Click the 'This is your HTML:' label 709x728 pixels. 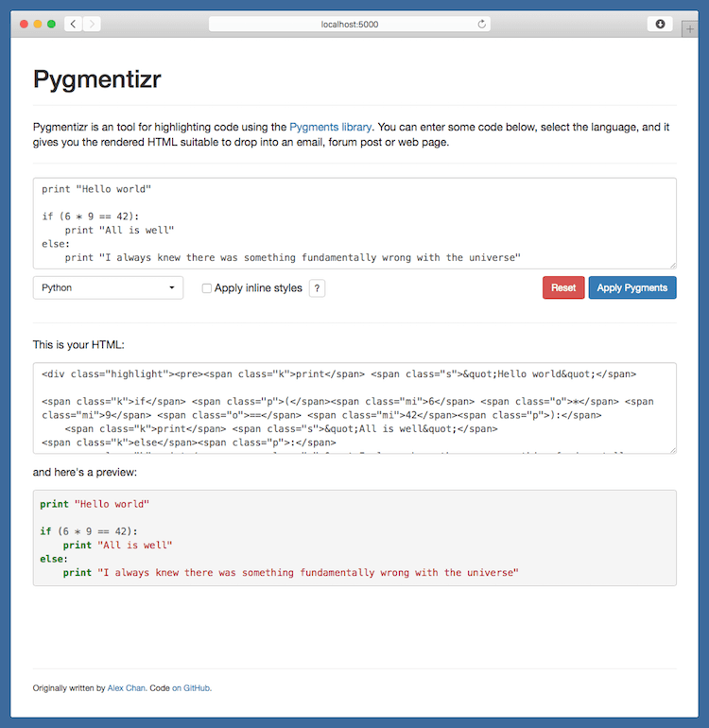[x=78, y=344]
